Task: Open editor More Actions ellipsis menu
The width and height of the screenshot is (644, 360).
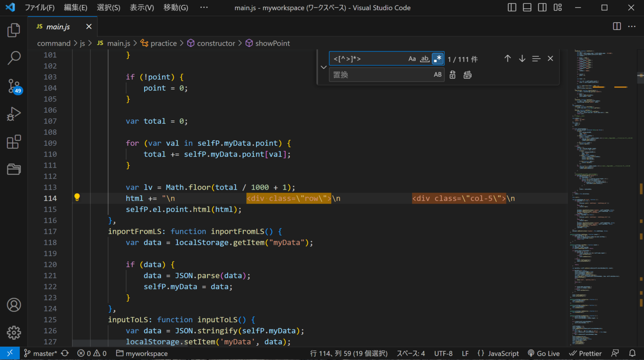Action: (x=632, y=26)
